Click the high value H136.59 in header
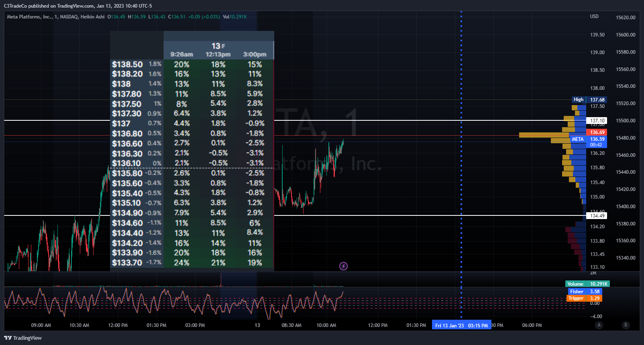The image size is (644, 345). click(137, 17)
